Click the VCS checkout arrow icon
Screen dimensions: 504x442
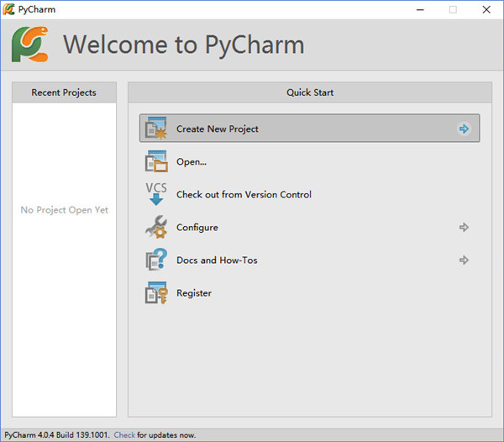click(156, 194)
